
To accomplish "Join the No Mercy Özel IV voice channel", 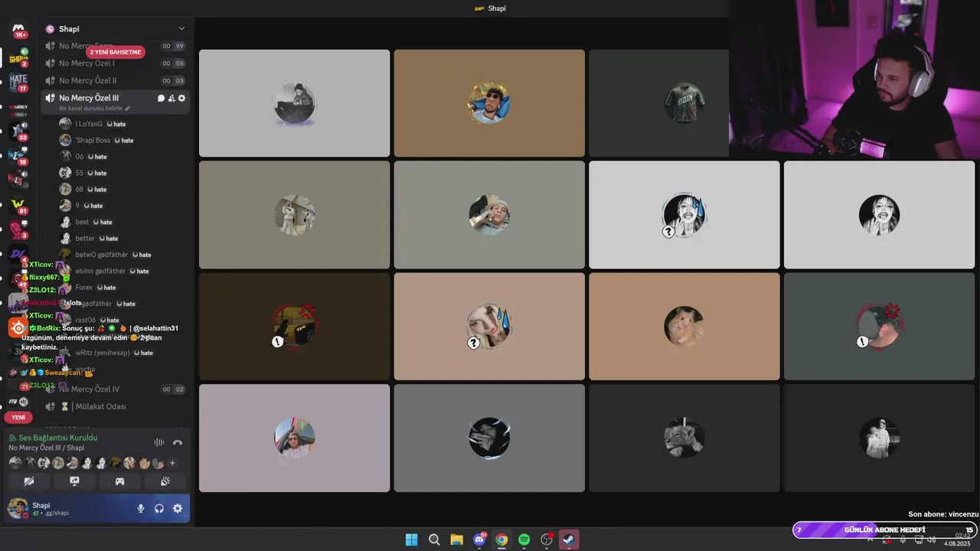I will pos(115,389).
